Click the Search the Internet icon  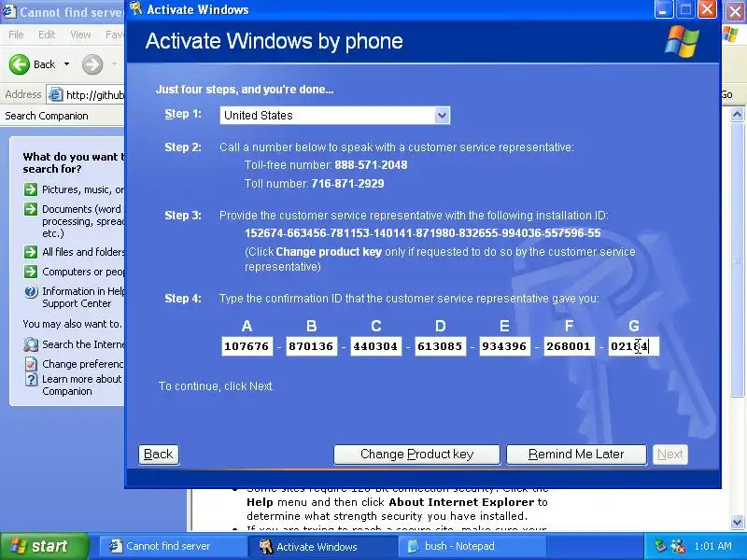click(31, 344)
